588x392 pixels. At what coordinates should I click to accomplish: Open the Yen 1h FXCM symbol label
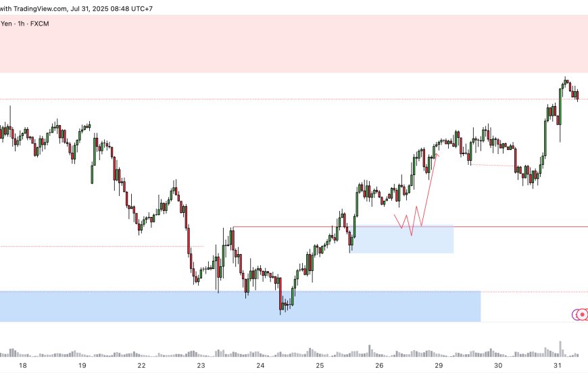click(24, 23)
